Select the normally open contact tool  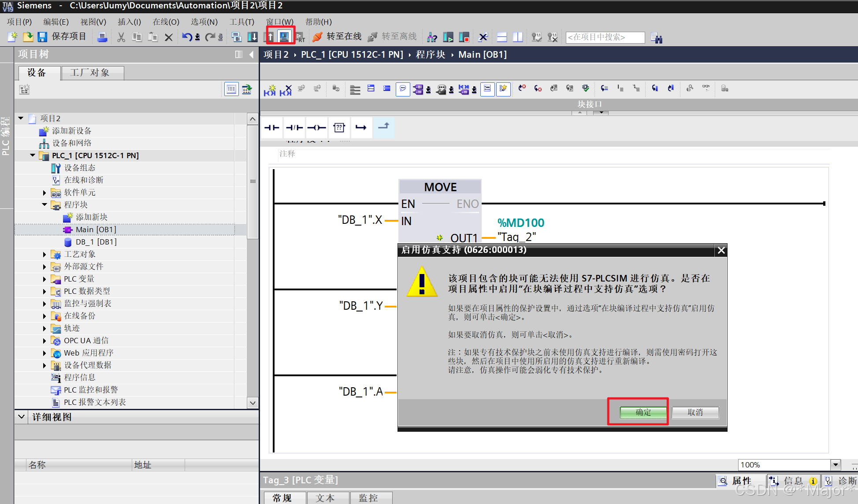272,127
